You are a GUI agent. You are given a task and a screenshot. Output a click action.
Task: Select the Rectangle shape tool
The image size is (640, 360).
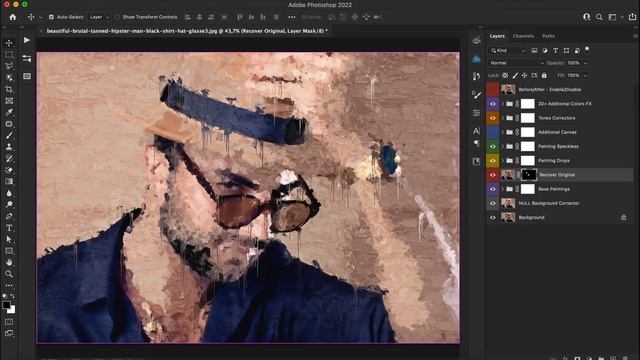coord(9,251)
